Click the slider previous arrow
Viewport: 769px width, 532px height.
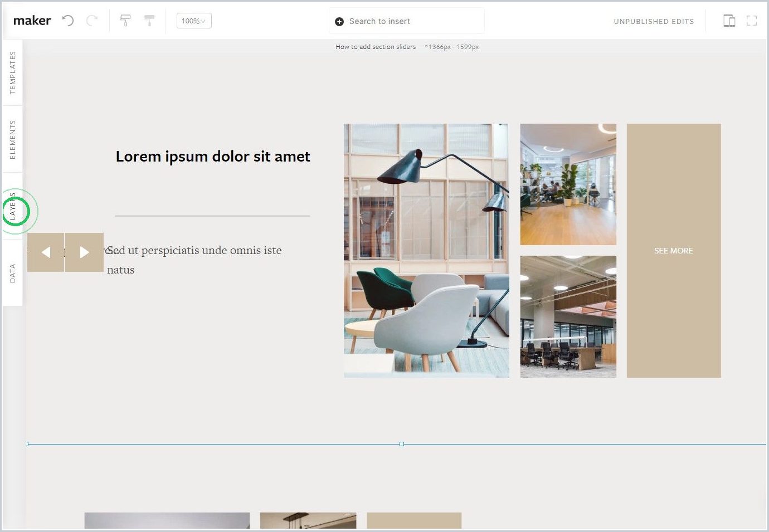46,252
